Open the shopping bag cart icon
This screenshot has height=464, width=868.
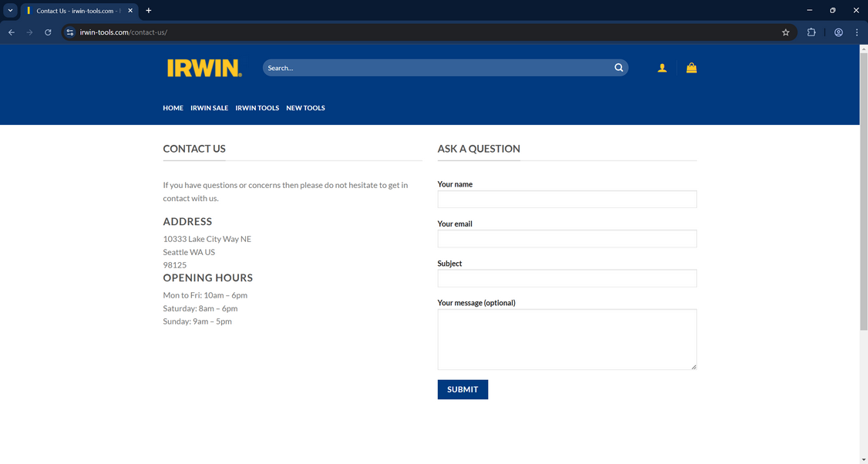[691, 68]
